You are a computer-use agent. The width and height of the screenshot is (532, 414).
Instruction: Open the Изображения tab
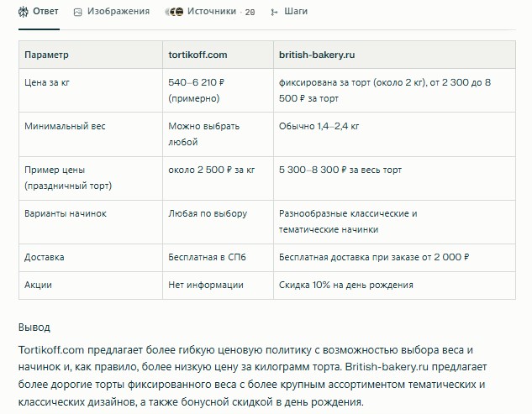point(112,12)
